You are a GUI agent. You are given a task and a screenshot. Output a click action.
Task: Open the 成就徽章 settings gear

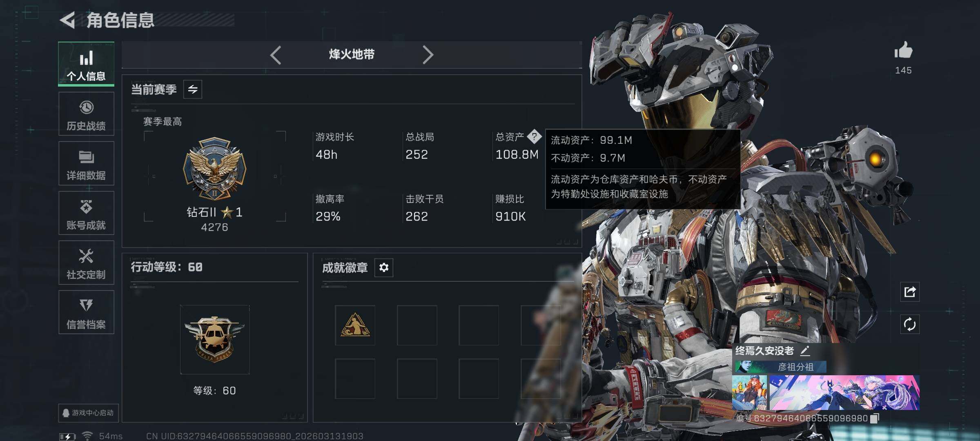coord(384,267)
